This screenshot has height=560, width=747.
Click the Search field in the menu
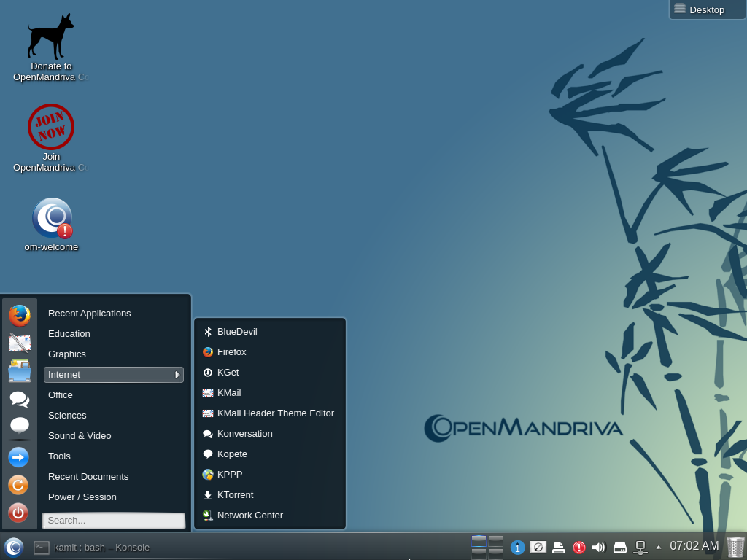[114, 521]
